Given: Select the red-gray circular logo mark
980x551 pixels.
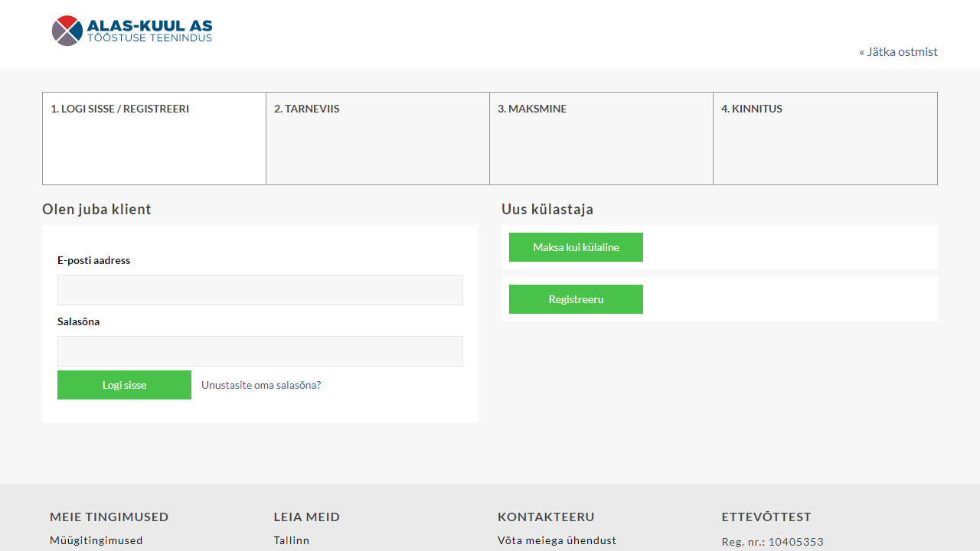Looking at the screenshot, I should [67, 31].
